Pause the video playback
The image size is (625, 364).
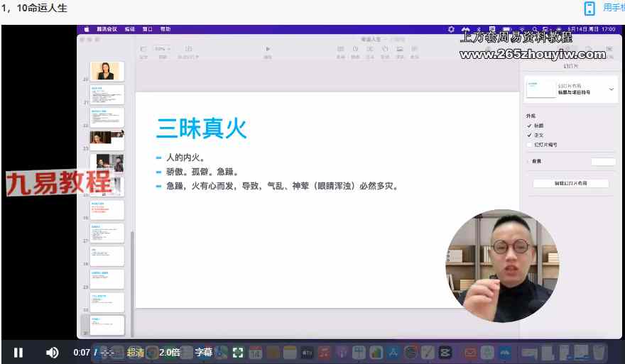(18, 352)
